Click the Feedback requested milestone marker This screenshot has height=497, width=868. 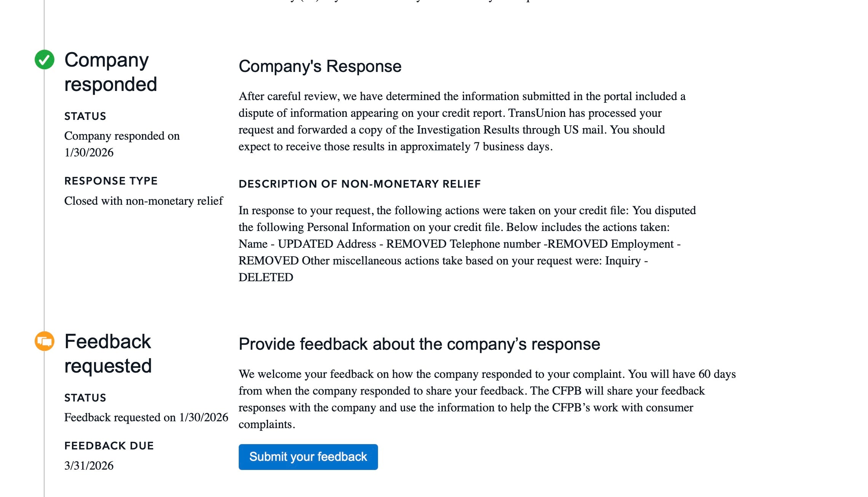[x=45, y=342]
